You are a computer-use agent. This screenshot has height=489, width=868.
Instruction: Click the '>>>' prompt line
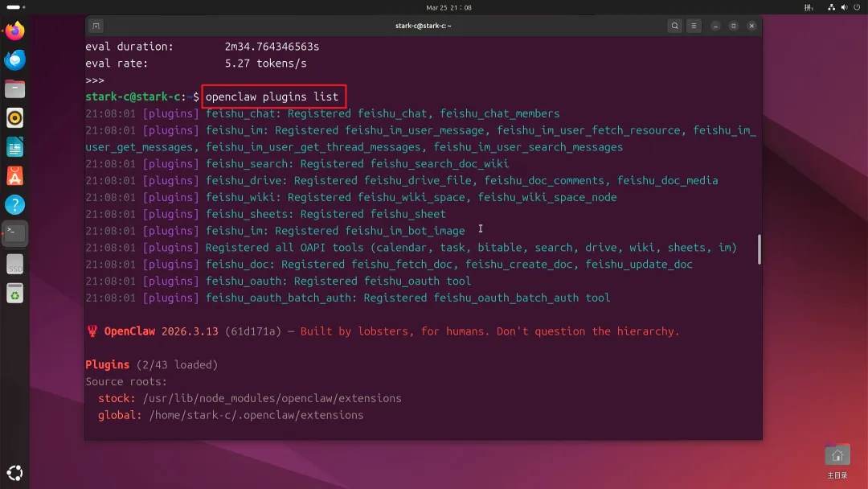coord(95,80)
